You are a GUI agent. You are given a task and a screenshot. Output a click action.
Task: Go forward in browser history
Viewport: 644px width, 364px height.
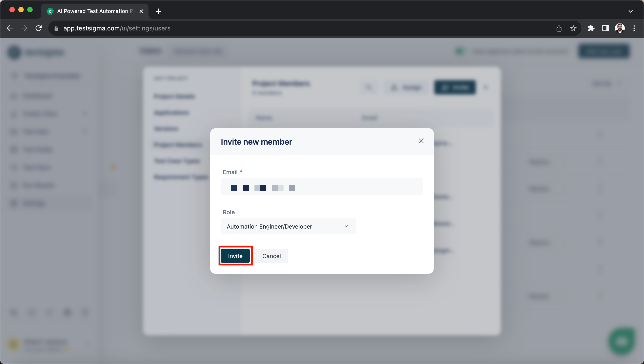[x=24, y=28]
